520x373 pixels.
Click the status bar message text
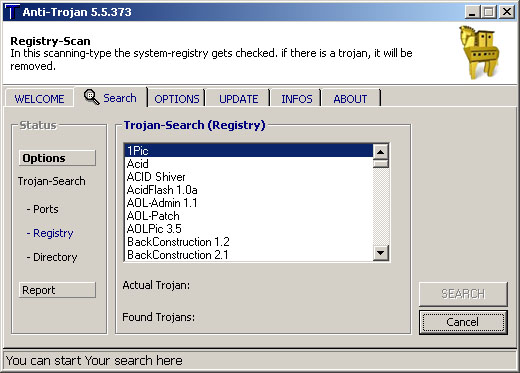94,361
